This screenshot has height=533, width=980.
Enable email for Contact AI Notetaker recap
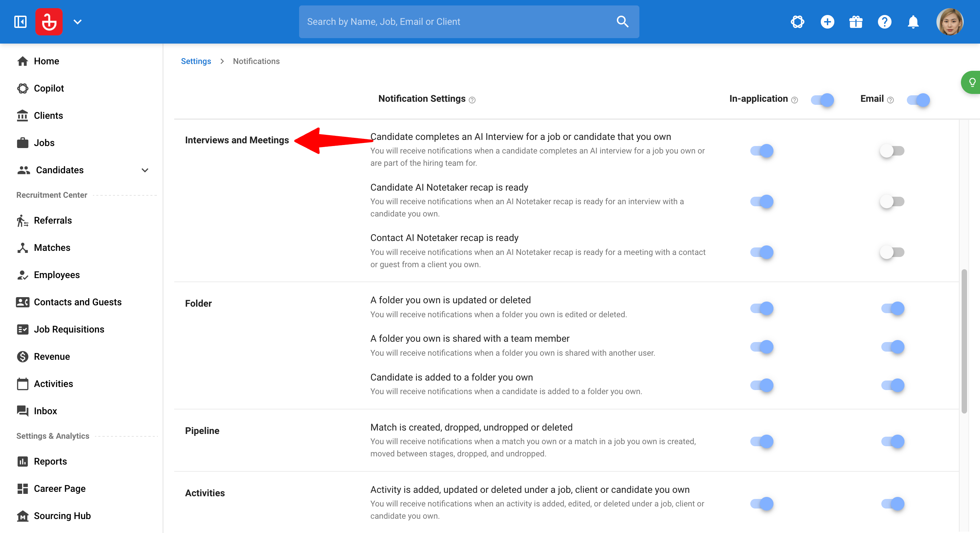point(892,252)
